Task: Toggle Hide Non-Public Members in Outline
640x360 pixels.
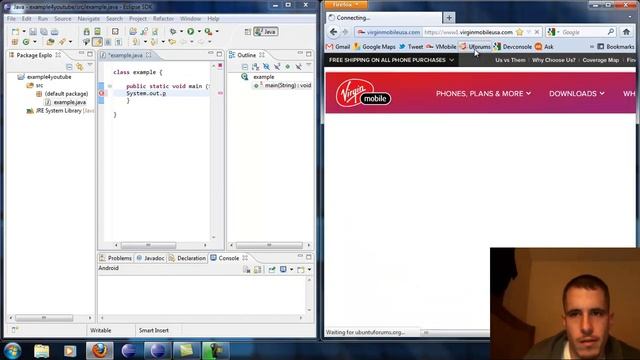Action: [288, 67]
